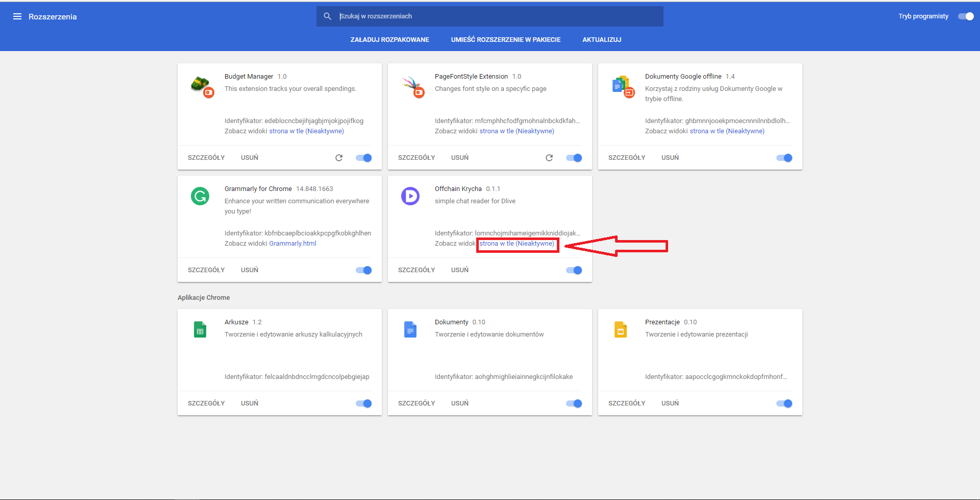Open Dokumenty Google offline background page link
Screen dimensions: 980x500
pos(727,131)
